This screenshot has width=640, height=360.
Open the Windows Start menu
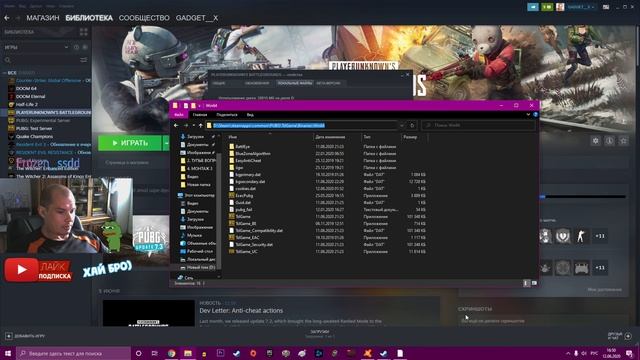tap(8, 353)
